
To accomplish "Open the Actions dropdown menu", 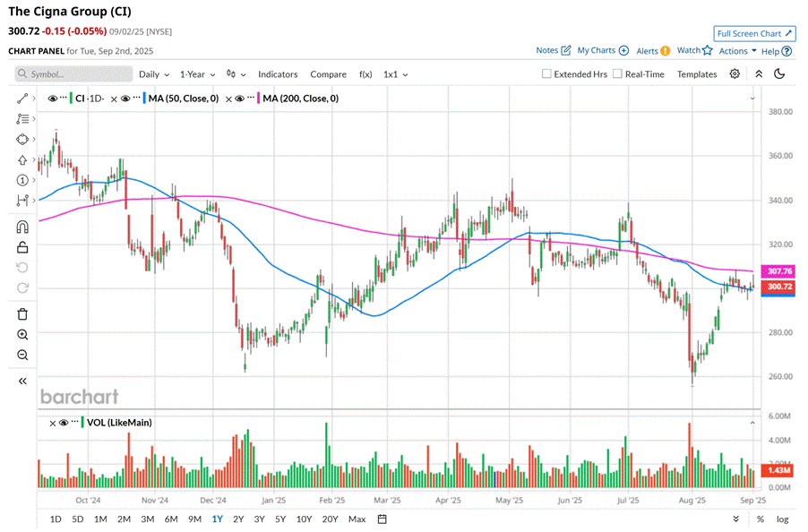I will pos(737,50).
